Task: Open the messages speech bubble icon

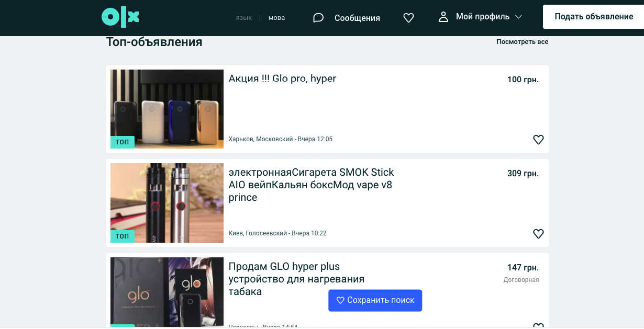Action: (x=318, y=18)
